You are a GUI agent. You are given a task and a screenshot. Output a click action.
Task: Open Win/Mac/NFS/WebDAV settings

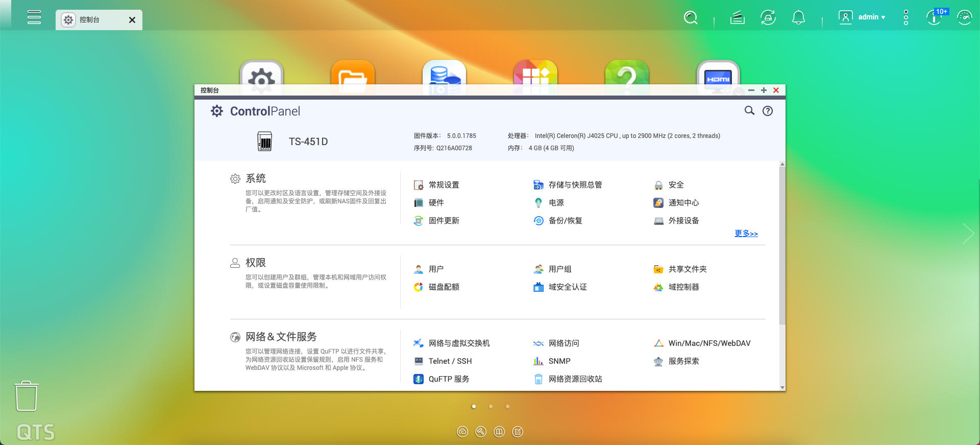click(x=702, y=343)
